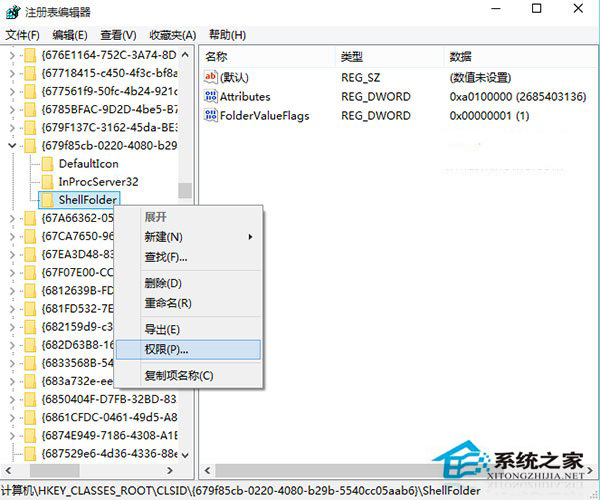Image resolution: width=600 pixels, height=500 pixels.
Task: Select the {687529e6-4d36-4336-88e key label
Action: pyautogui.click(x=109, y=454)
